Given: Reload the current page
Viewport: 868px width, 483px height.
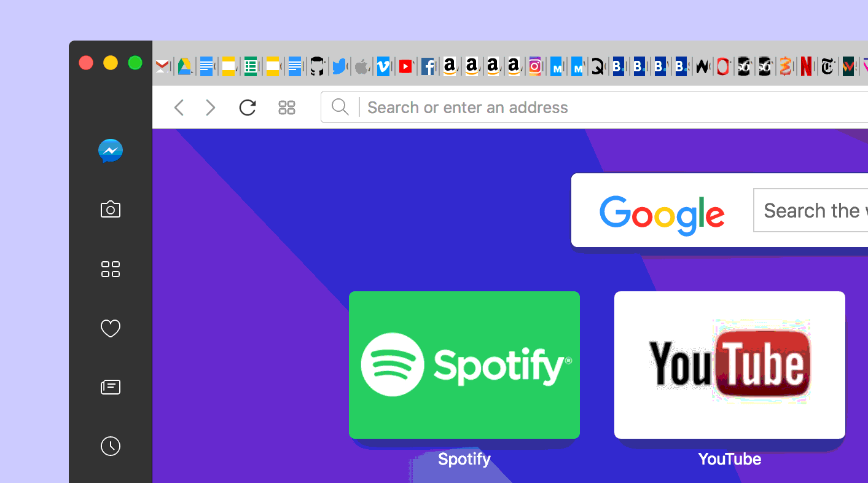Looking at the screenshot, I should click(248, 108).
